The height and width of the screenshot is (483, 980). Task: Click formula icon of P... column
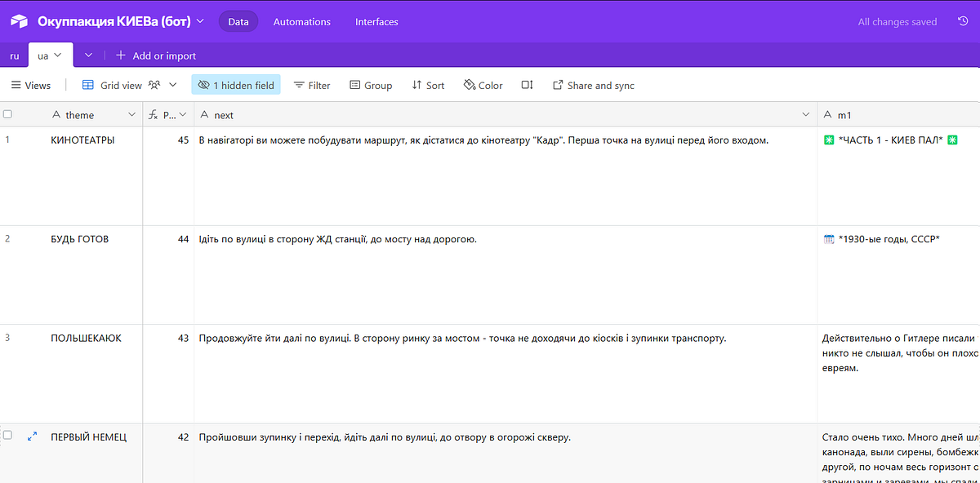pyautogui.click(x=153, y=115)
